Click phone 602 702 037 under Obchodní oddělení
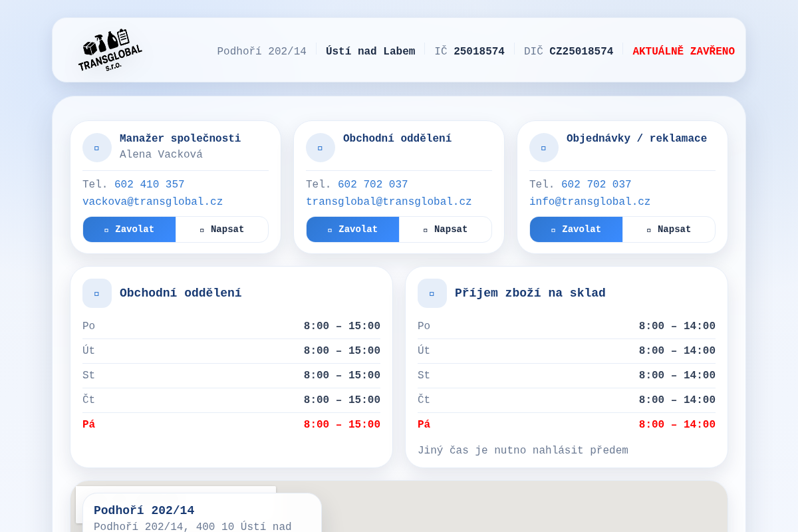The height and width of the screenshot is (532, 798). pos(373,185)
